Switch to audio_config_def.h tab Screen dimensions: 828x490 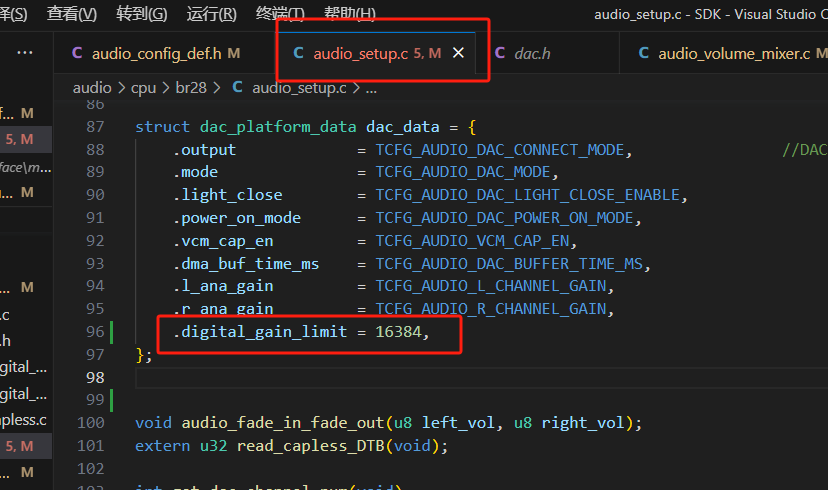pyautogui.click(x=156, y=53)
